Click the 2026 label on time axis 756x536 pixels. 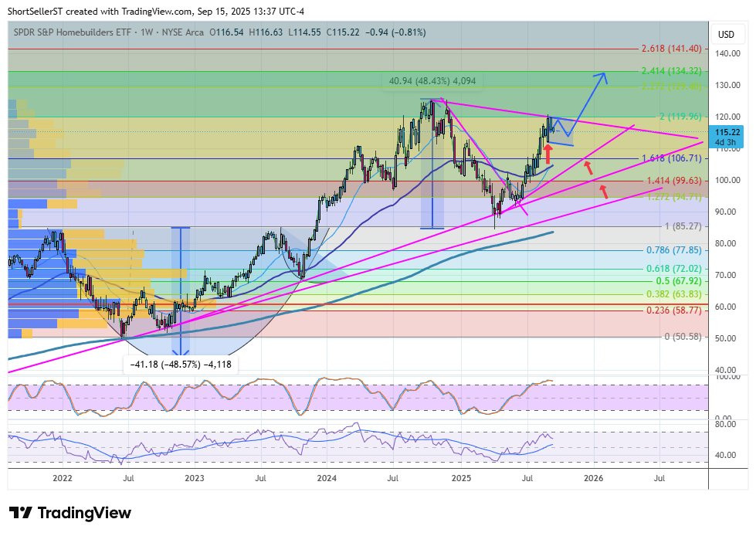click(x=594, y=478)
